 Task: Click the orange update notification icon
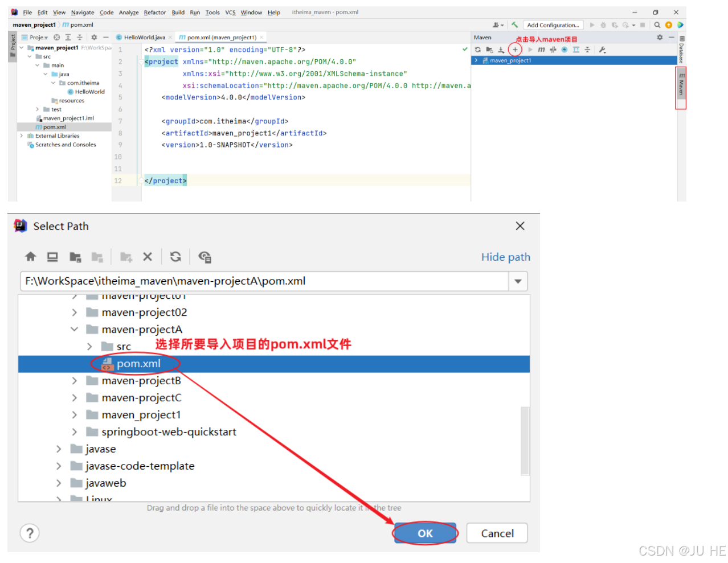coord(669,24)
